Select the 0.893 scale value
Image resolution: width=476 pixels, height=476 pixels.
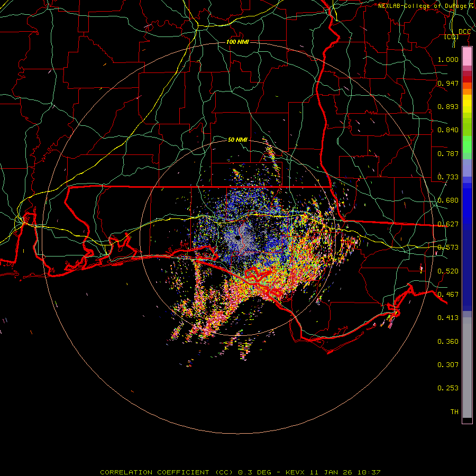(x=448, y=106)
